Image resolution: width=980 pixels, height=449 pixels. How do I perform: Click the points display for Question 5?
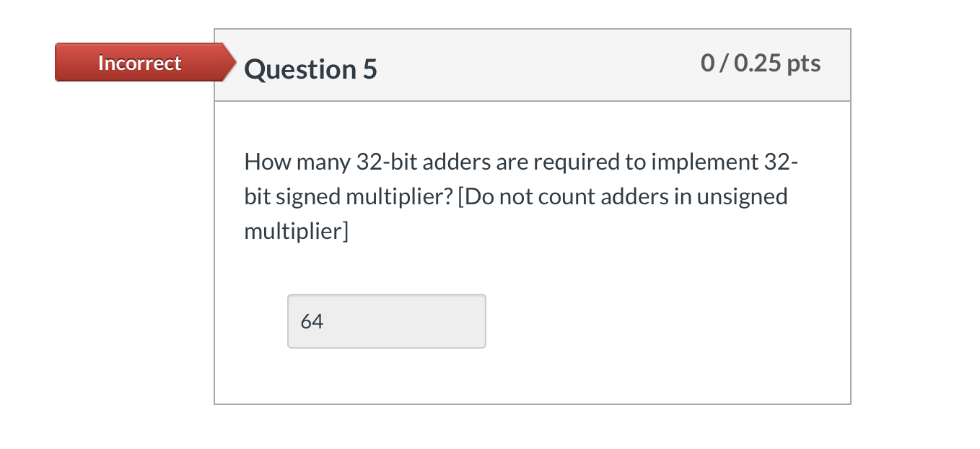click(761, 63)
